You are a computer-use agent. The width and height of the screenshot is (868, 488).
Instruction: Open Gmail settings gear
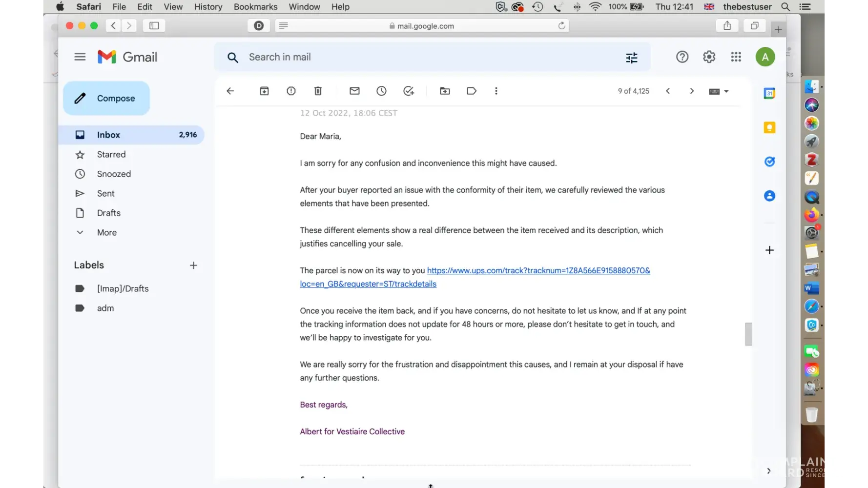tap(709, 57)
